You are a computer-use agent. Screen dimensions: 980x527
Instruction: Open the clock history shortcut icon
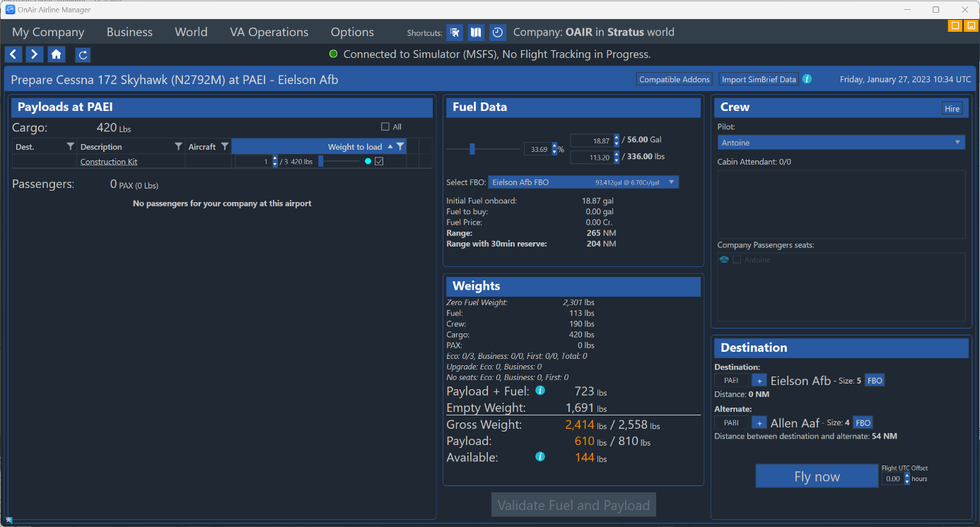click(x=498, y=32)
